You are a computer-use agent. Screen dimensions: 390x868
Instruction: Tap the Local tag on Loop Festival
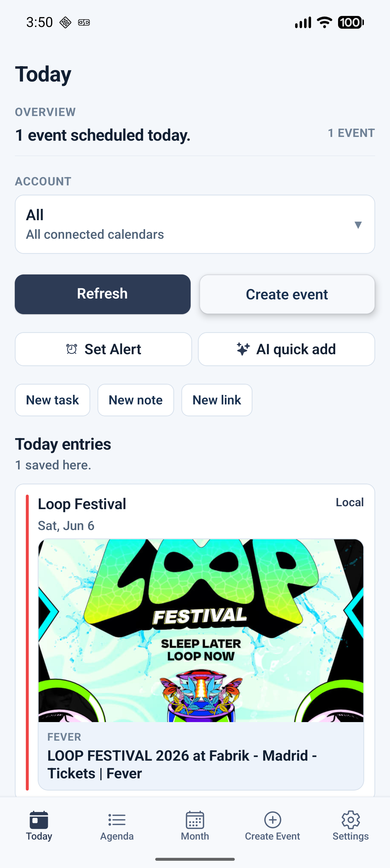[x=350, y=502]
